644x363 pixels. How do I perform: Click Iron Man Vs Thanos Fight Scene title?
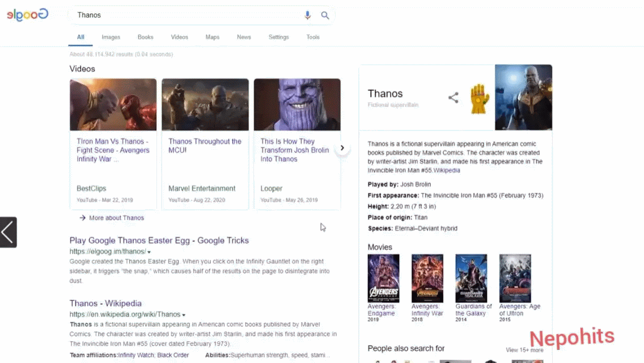113,150
